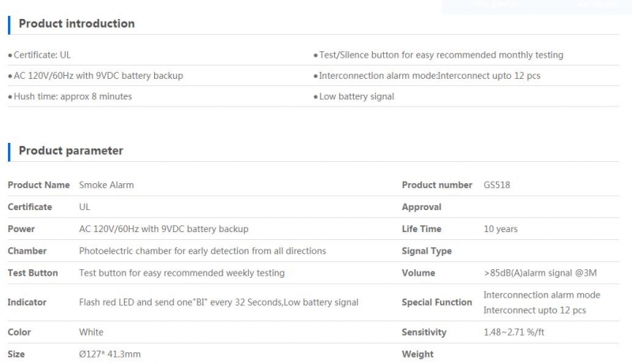The width and height of the screenshot is (632, 364).
Task: Click the Test button weekly testing description
Action: (182, 273)
